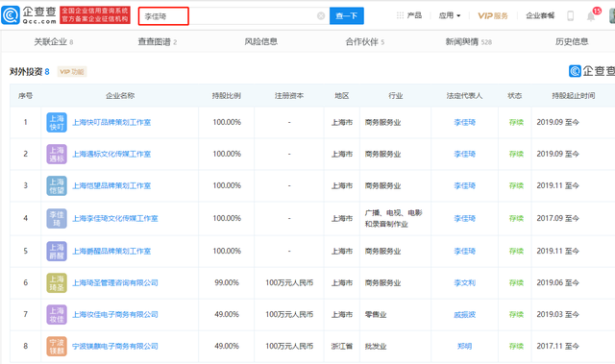Screen dimensions: 615x364
Task: Click the 查一下 search button
Action: tap(347, 15)
